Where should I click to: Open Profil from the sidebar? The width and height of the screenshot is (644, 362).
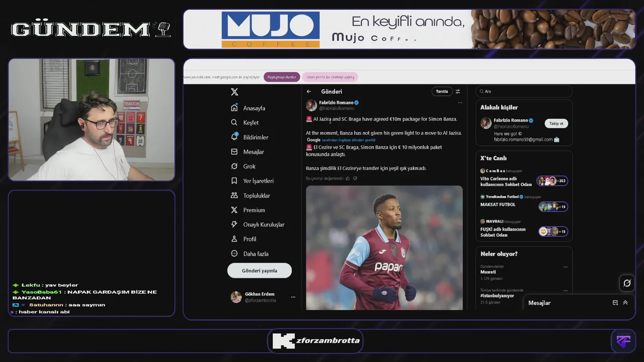(244, 239)
